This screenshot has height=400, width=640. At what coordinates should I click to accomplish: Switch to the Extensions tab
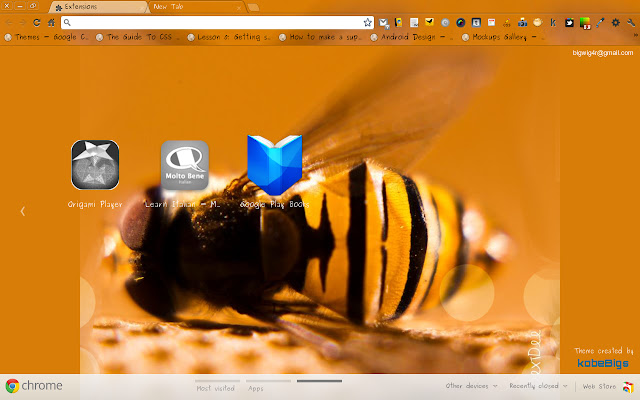point(95,6)
